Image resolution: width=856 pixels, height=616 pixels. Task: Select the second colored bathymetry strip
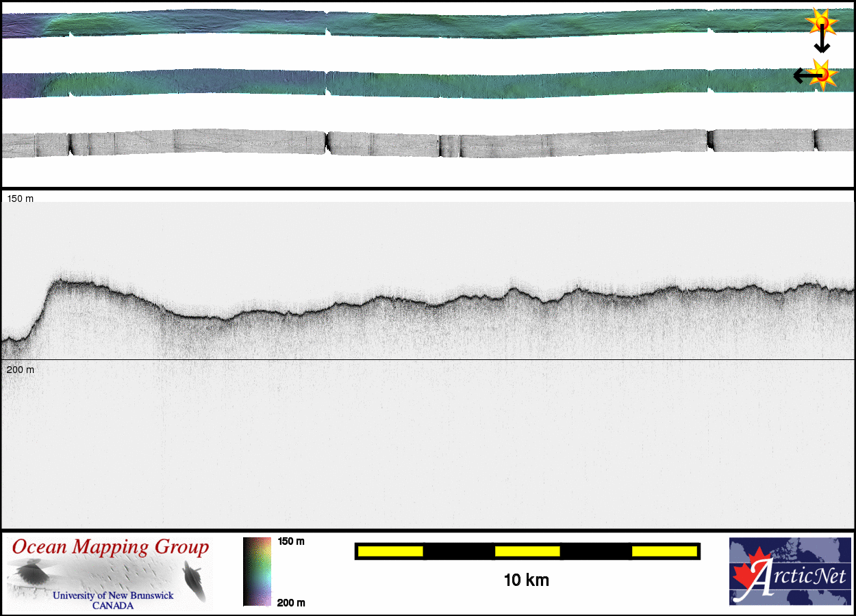point(411,84)
